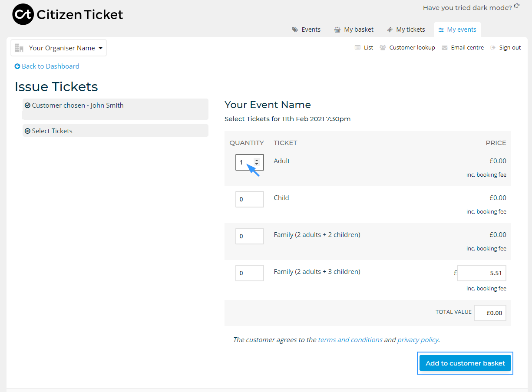The image size is (532, 392).
Task: Click the back arrow before Back to Dashboard
Action: pyautogui.click(x=17, y=66)
